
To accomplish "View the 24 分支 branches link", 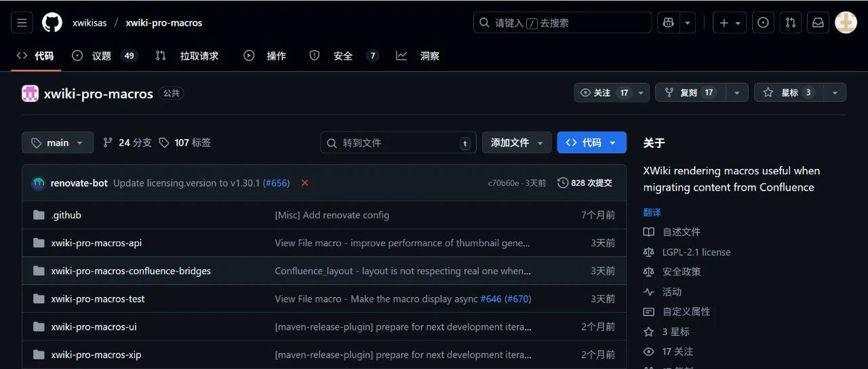I will click(x=127, y=142).
